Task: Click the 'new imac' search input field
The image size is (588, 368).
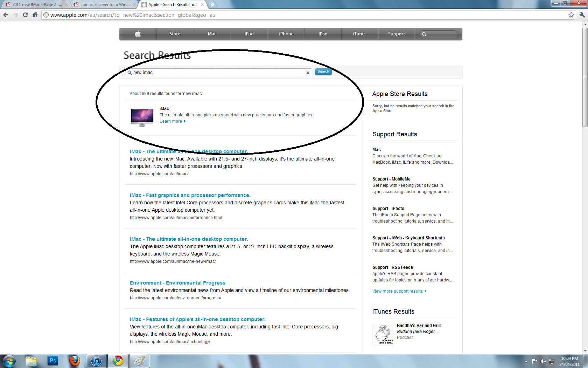Action: point(218,73)
